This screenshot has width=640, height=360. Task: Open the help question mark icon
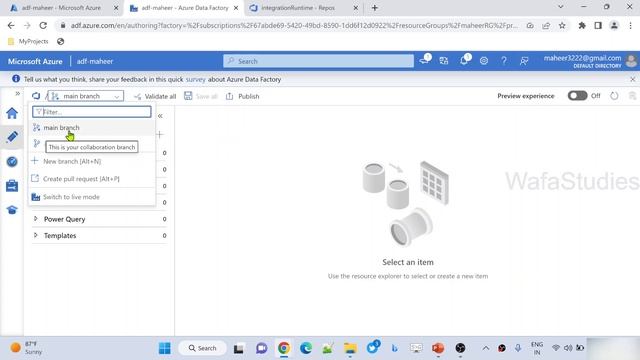504,61
